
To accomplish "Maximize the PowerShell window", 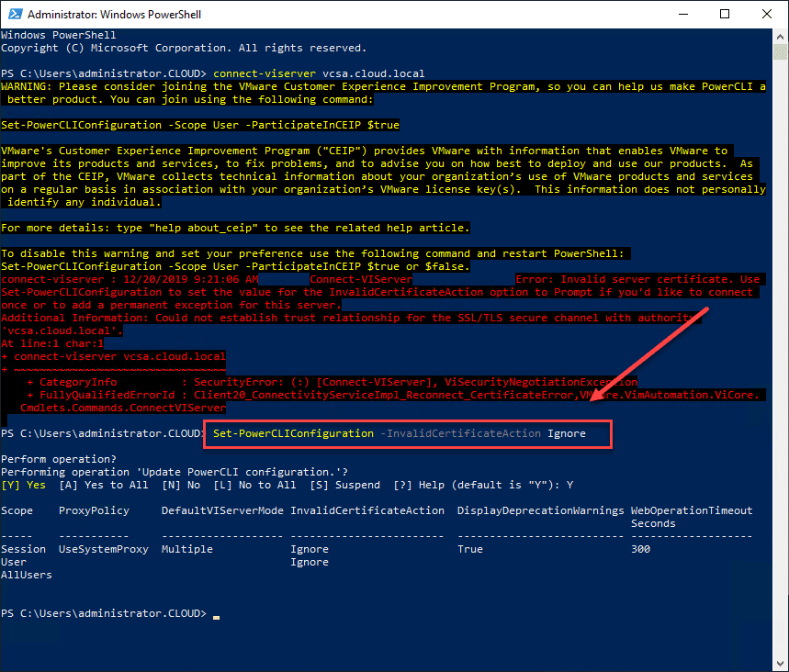I will [725, 14].
